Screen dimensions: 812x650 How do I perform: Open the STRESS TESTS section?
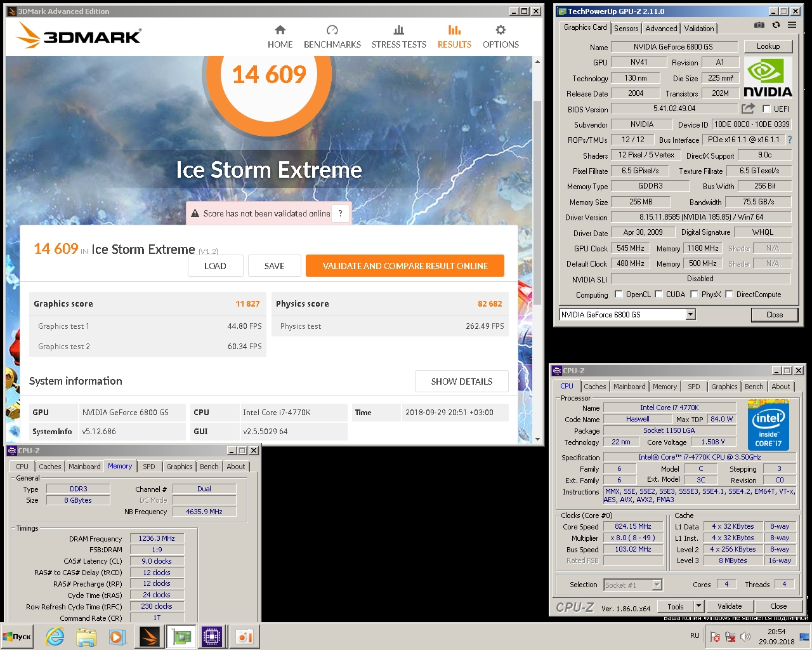[x=398, y=37]
